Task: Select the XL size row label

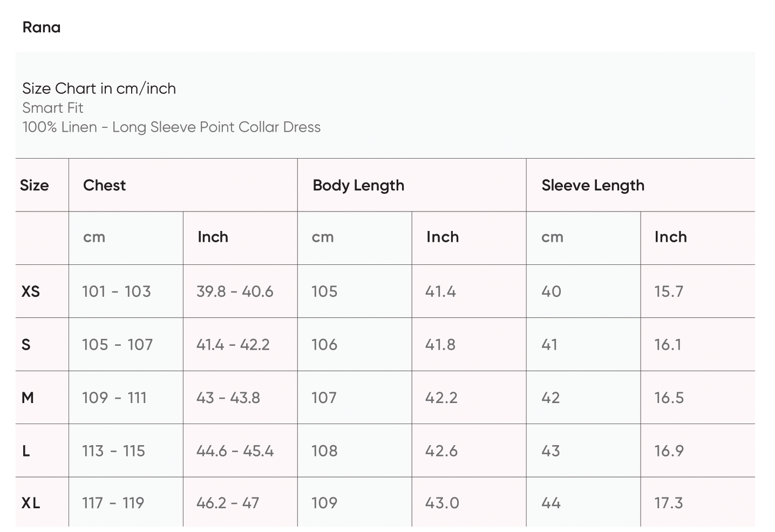Action: tap(31, 503)
